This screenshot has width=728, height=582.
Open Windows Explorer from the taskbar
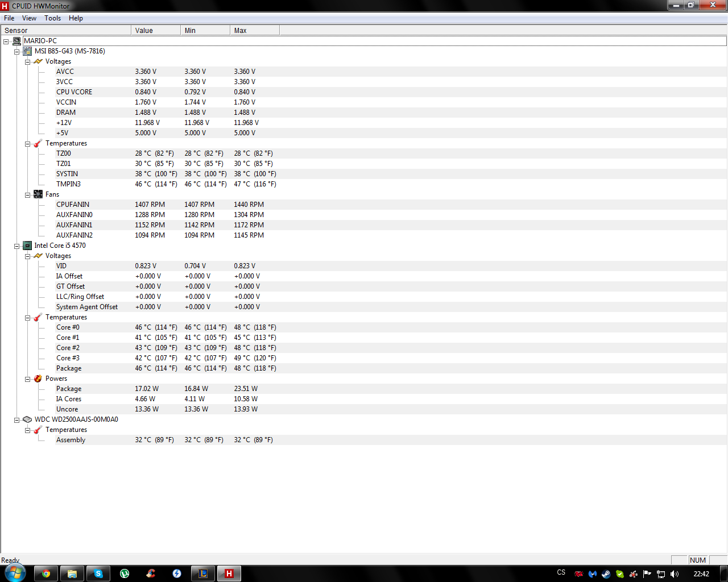[x=72, y=573]
